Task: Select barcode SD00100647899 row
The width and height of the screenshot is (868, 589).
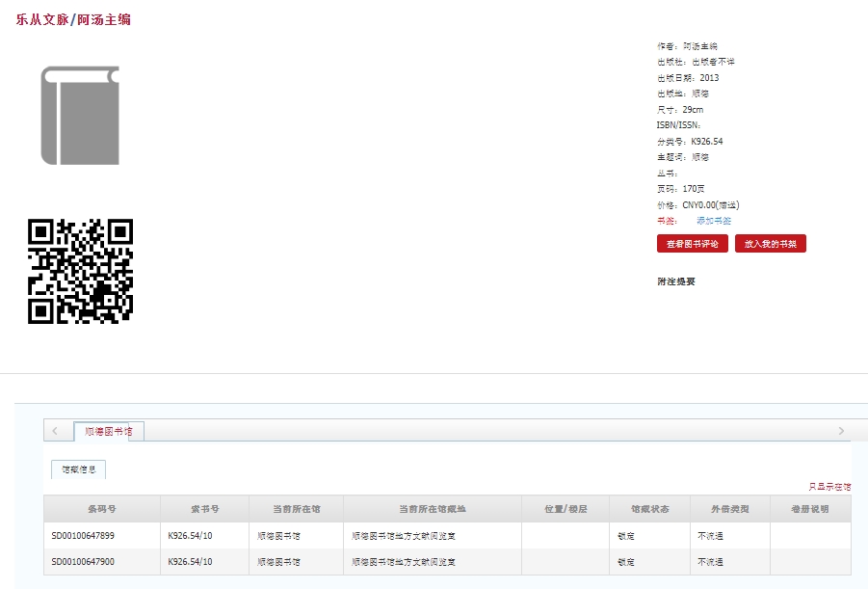Action: [83, 535]
